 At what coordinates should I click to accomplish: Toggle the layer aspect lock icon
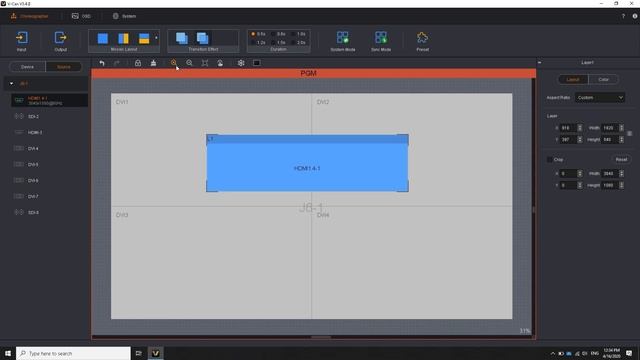(x=630, y=133)
